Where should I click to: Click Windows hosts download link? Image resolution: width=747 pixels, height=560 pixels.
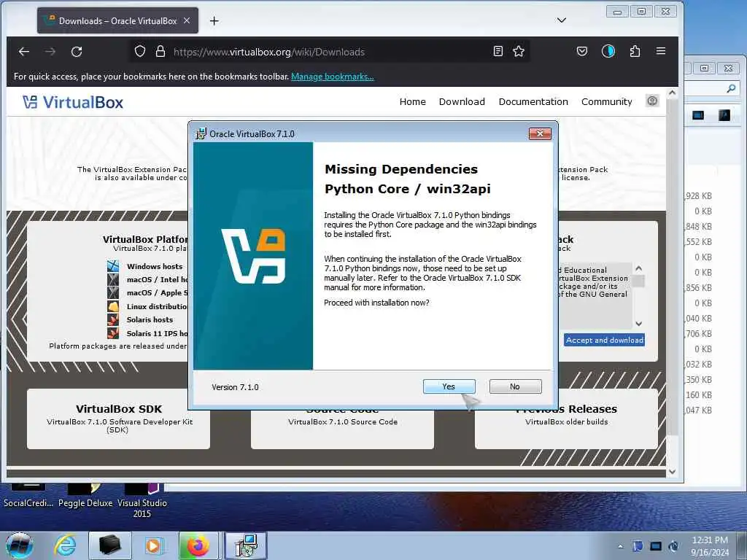155,266
